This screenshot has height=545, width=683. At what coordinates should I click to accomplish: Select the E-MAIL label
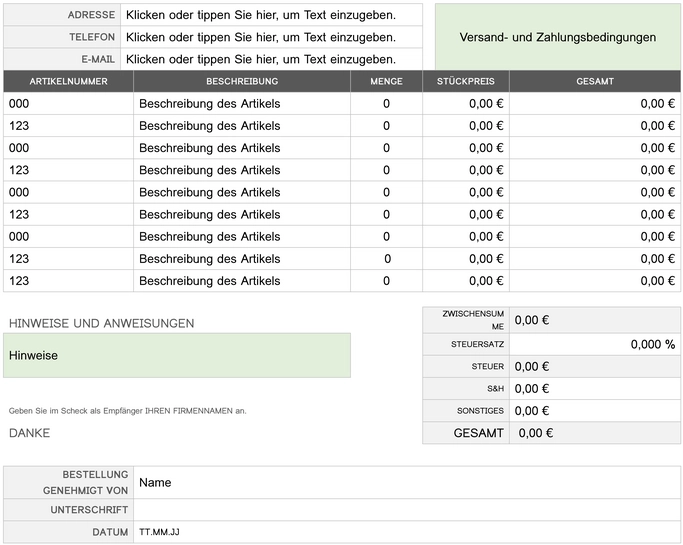point(98,59)
